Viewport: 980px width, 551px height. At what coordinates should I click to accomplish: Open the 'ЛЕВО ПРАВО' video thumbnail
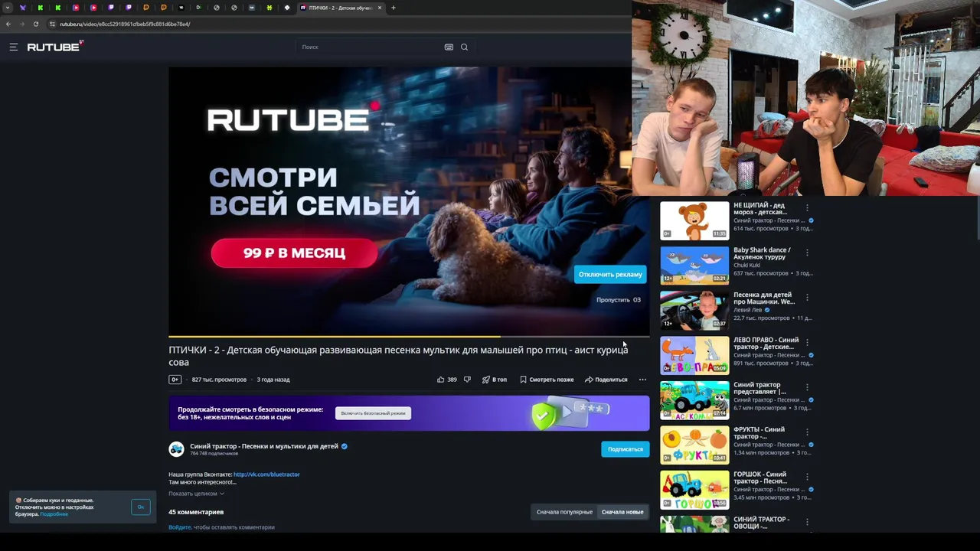pyautogui.click(x=694, y=355)
